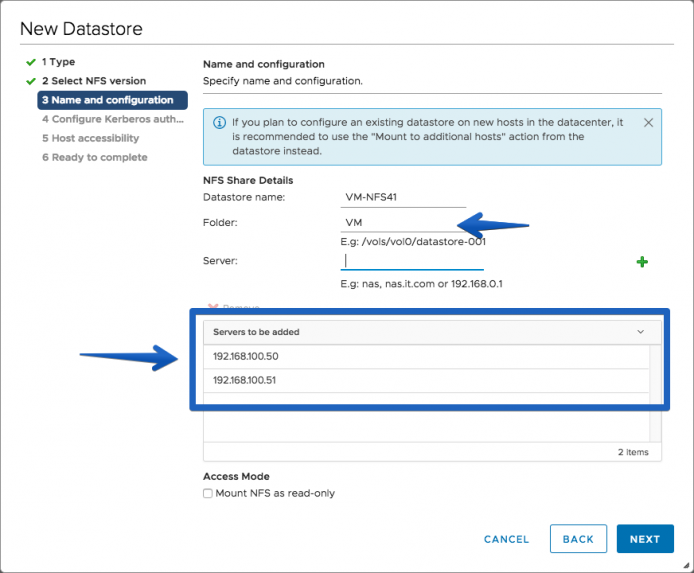Select server row 192.168.100.50
The width and height of the screenshot is (694, 573).
[426, 357]
